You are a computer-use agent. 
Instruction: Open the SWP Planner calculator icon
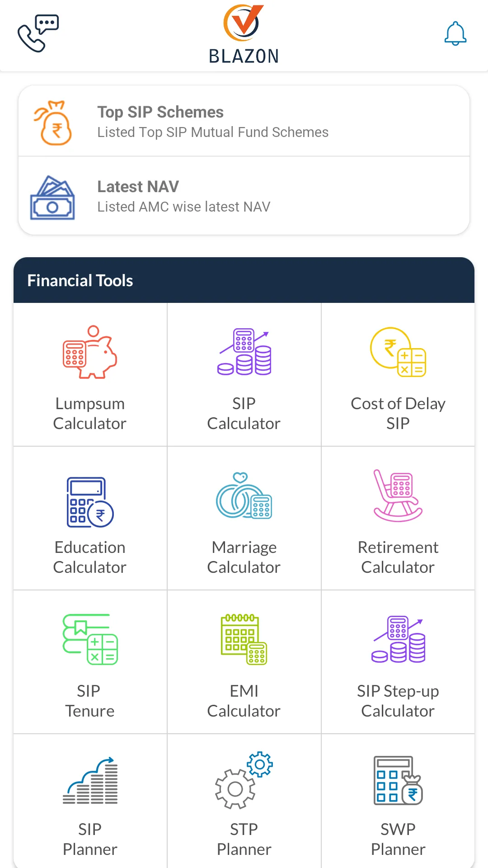click(x=398, y=781)
